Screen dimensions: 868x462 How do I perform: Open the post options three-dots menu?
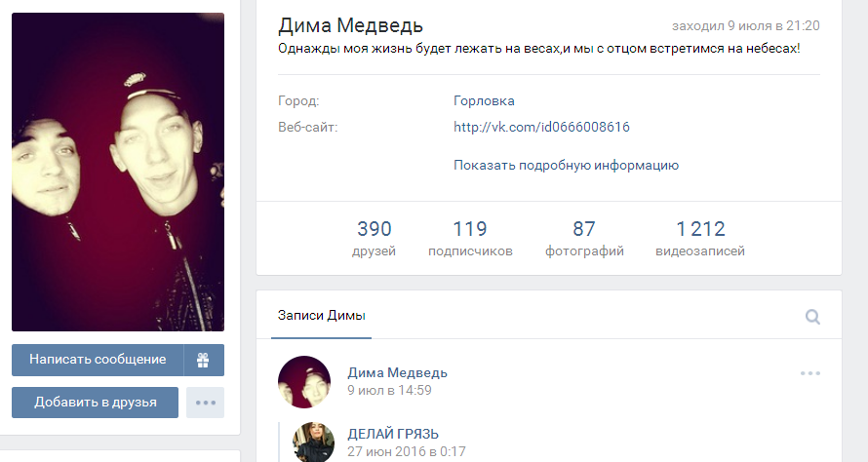[809, 373]
